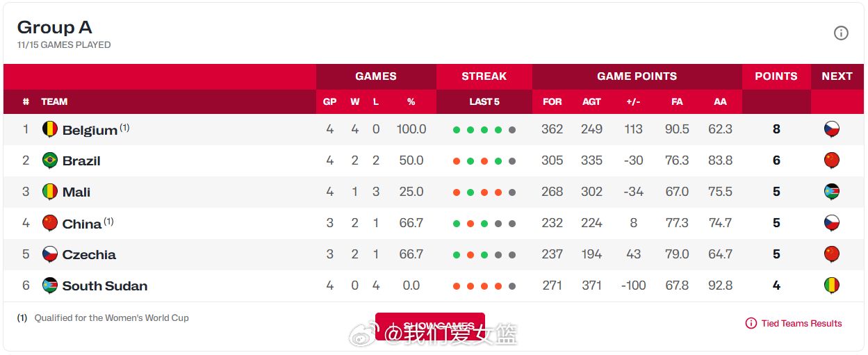Click the GAME POINTS column group header

tap(637, 76)
